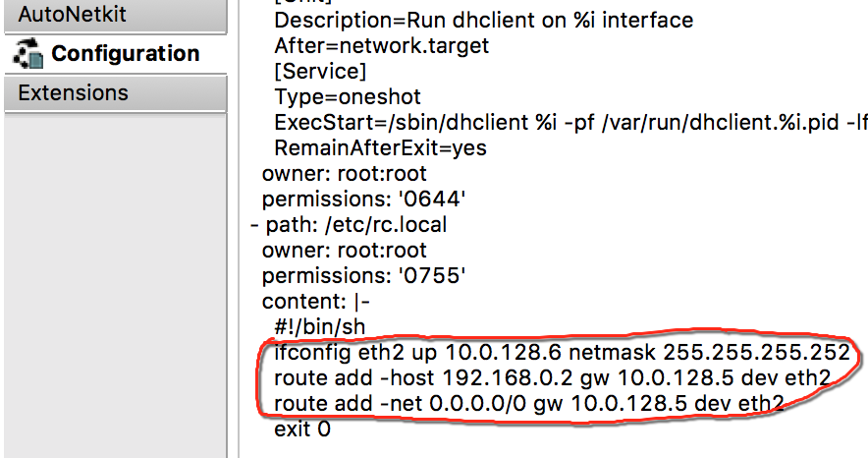Click the #!/bin/sh shebang line
The width and height of the screenshot is (868, 458).
pyautogui.click(x=319, y=326)
